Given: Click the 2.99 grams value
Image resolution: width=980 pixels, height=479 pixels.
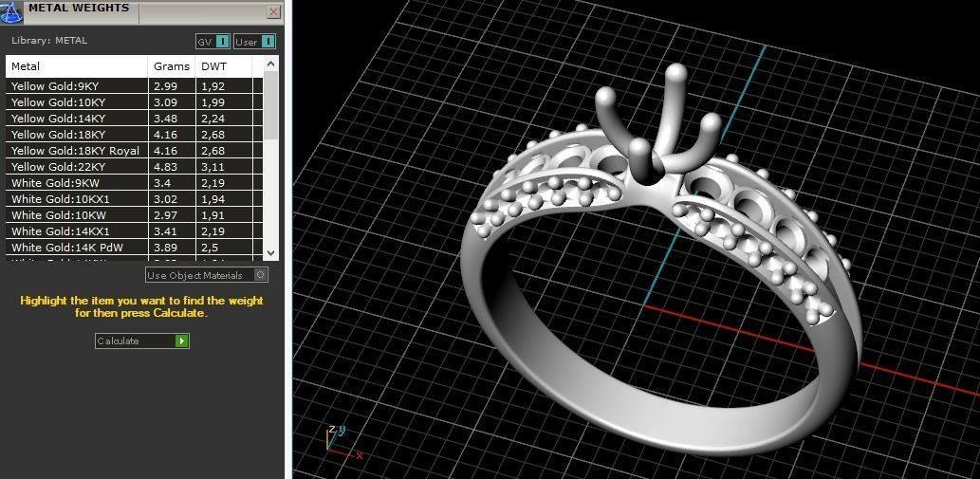Looking at the screenshot, I should point(165,86).
